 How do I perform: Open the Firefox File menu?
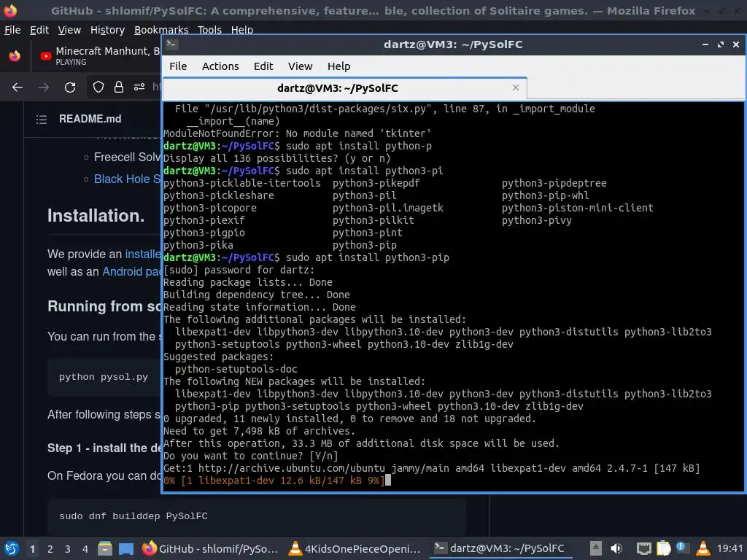click(12, 30)
